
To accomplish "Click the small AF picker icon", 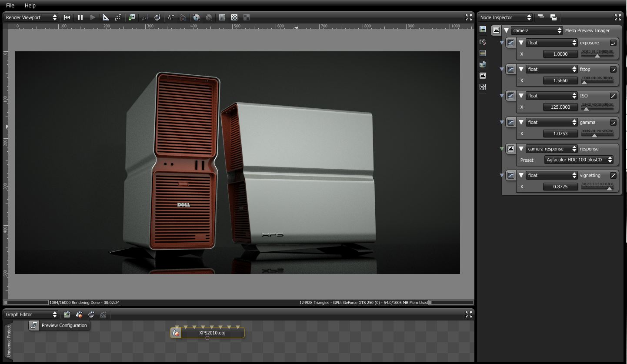I will pyautogui.click(x=145, y=17).
